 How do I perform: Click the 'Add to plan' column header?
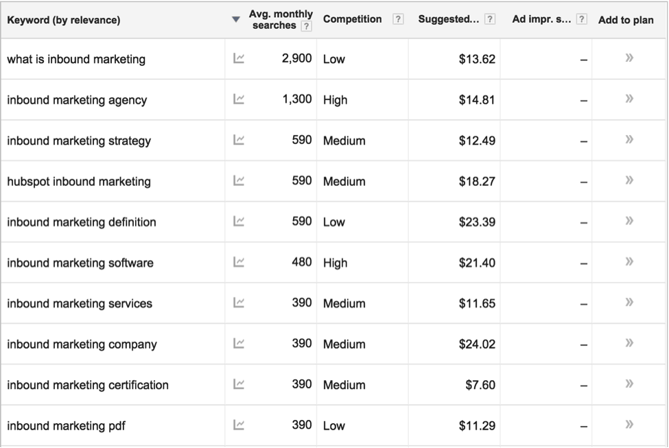[626, 20]
